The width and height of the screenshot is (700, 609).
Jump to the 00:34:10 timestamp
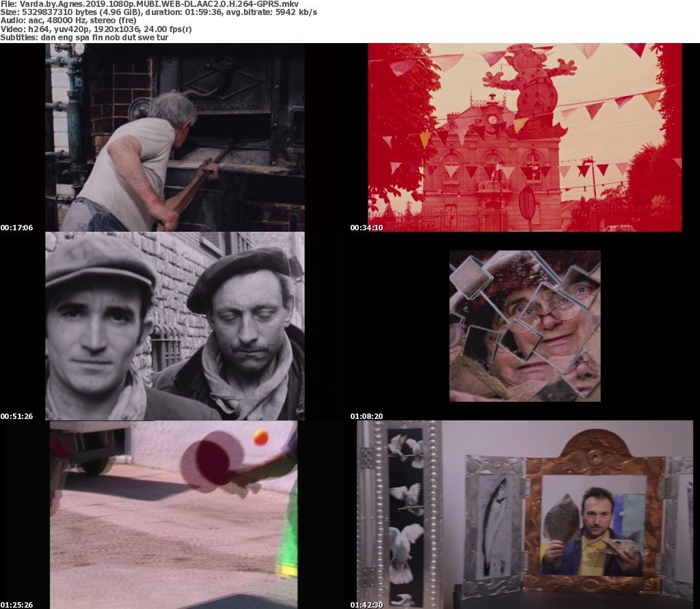[x=366, y=228]
